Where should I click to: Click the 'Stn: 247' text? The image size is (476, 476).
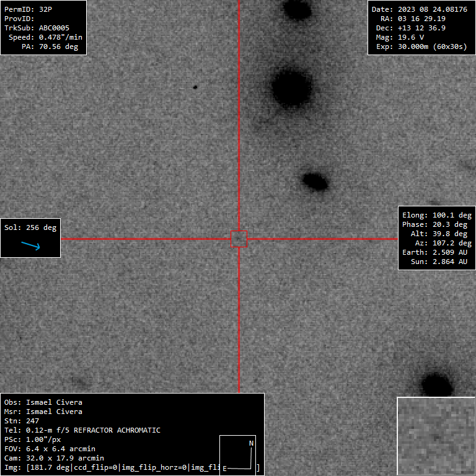coord(22,421)
